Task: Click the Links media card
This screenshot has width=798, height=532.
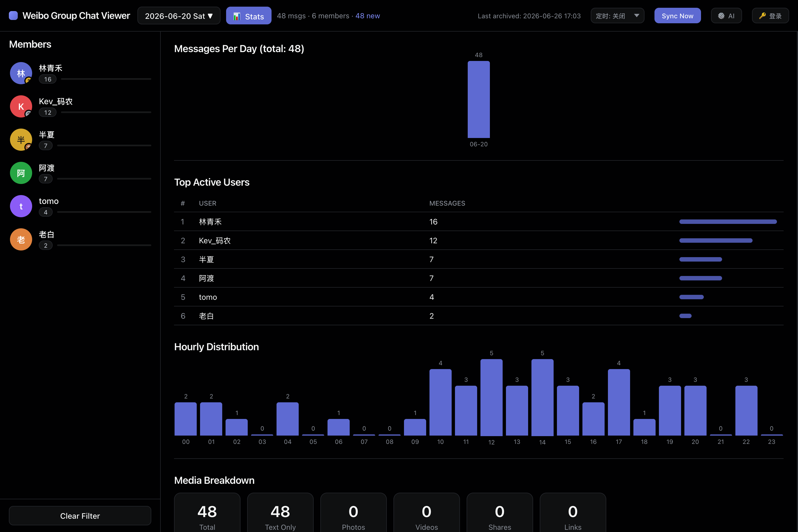Action: tap(573, 513)
